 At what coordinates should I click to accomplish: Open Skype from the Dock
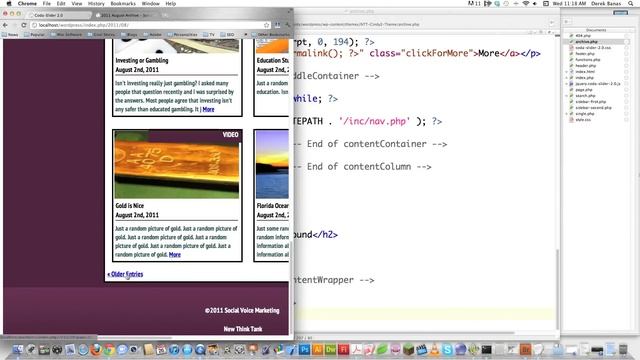click(448, 350)
